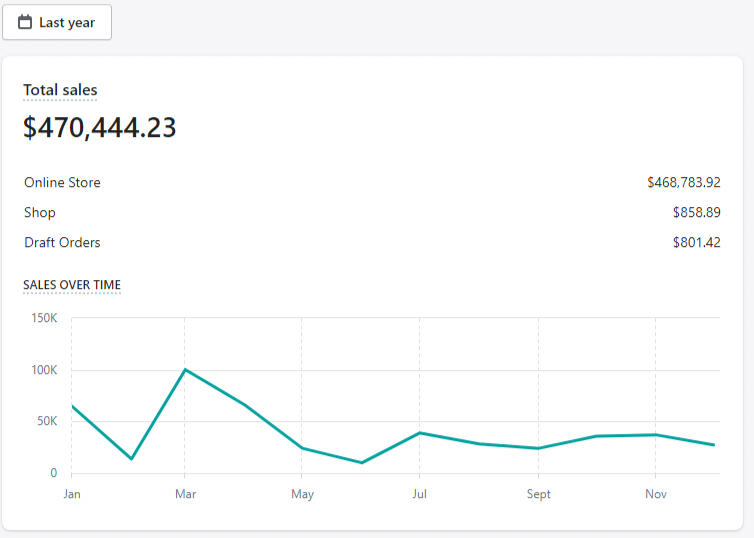Click the Total sales heading link
Viewport: 754px width, 538px height.
coord(60,90)
